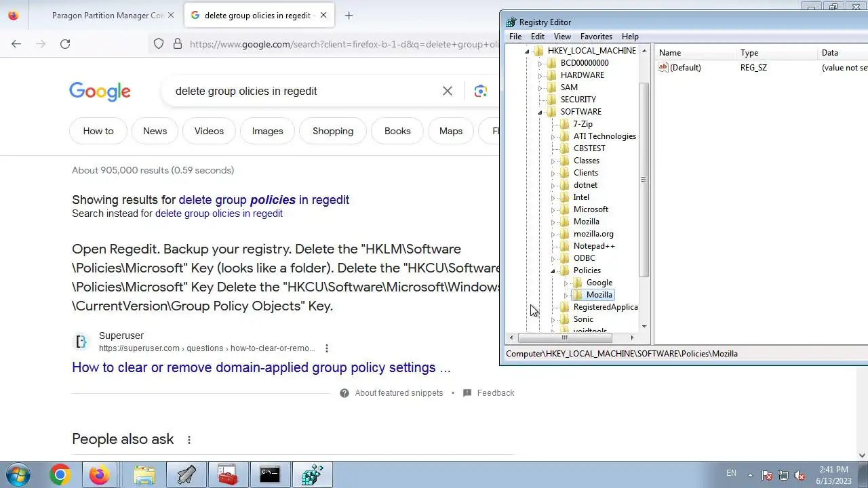This screenshot has height=488, width=868.
Task: Click the Feedback link under snippet
Action: (496, 393)
